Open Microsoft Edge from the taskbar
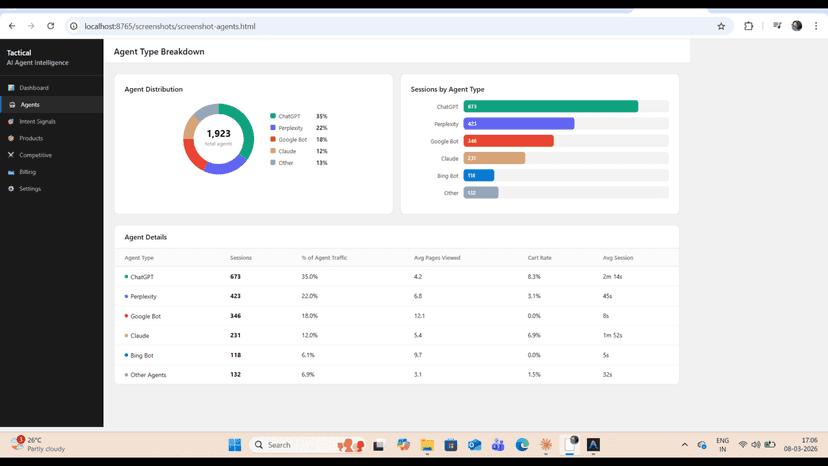 (522, 445)
